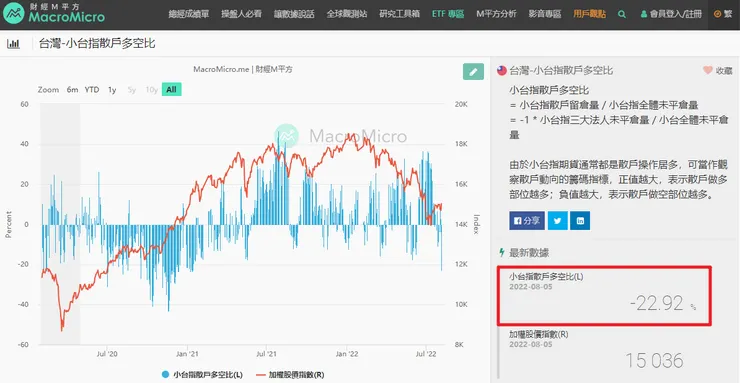Viewport: 740px width, 383px height.
Task: Click the Jan '22 x-axis label
Action: (x=347, y=354)
